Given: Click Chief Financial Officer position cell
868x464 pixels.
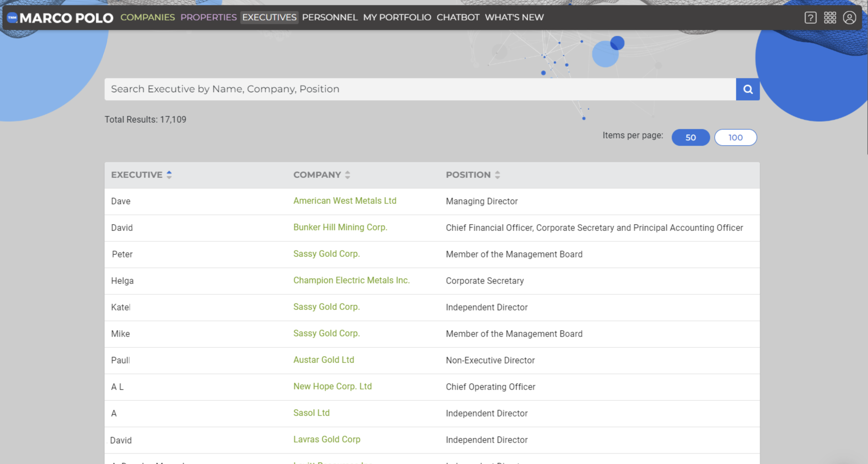Looking at the screenshot, I should 594,228.
